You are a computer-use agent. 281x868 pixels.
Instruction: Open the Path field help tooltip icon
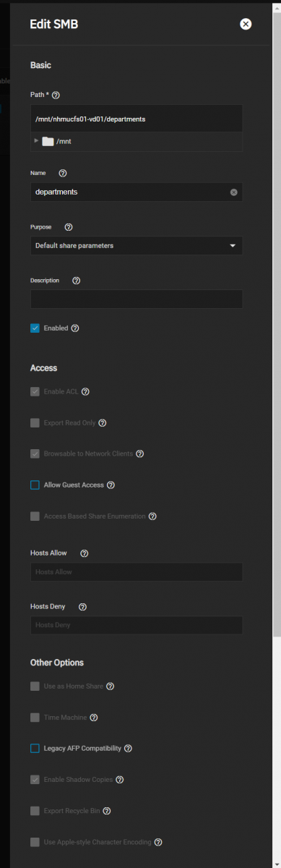click(56, 95)
